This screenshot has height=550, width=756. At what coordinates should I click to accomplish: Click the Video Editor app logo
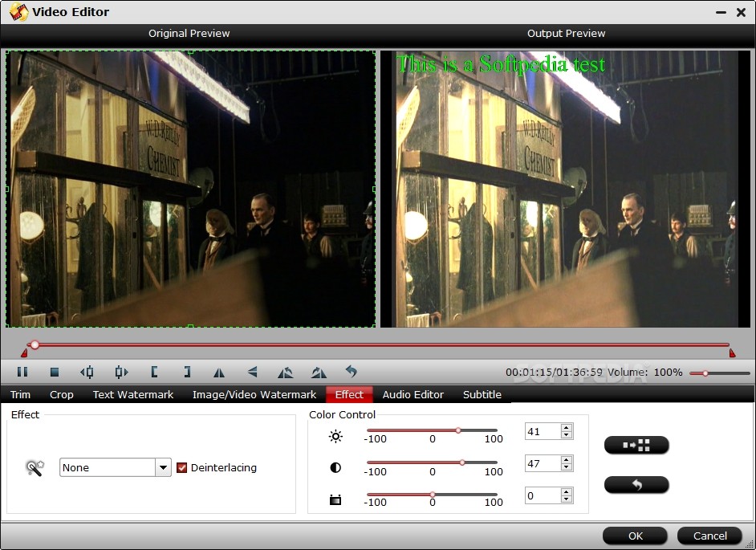(19, 11)
